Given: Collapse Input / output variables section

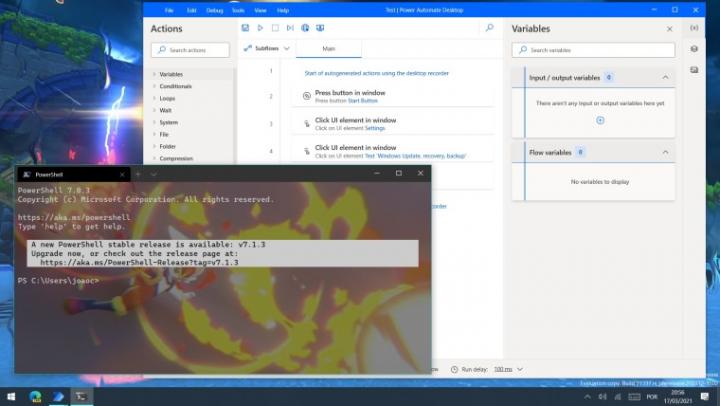Looking at the screenshot, I should [x=665, y=78].
